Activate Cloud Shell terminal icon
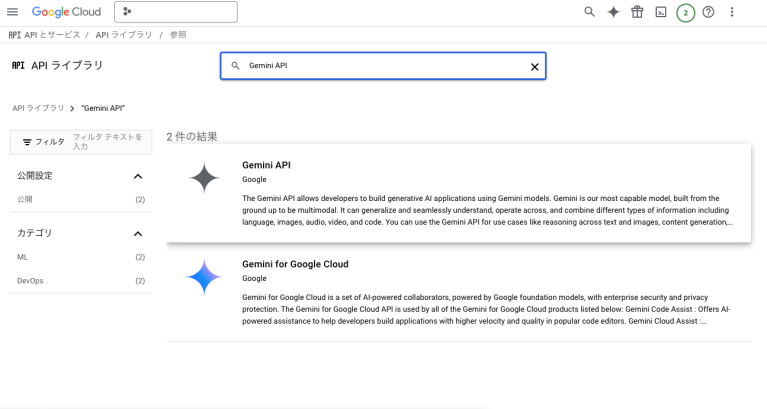This screenshot has width=767, height=409. click(x=661, y=12)
